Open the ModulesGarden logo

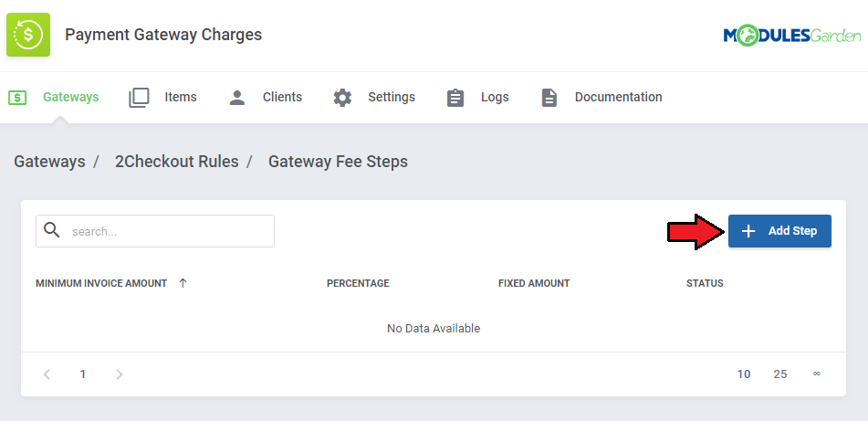point(791,36)
